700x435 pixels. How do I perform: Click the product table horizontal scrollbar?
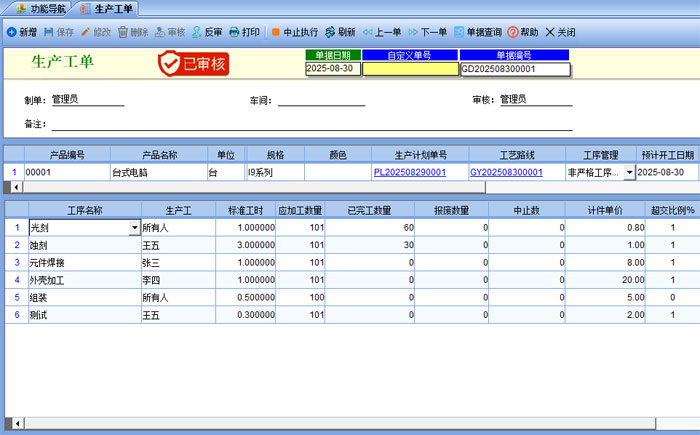coord(250,187)
